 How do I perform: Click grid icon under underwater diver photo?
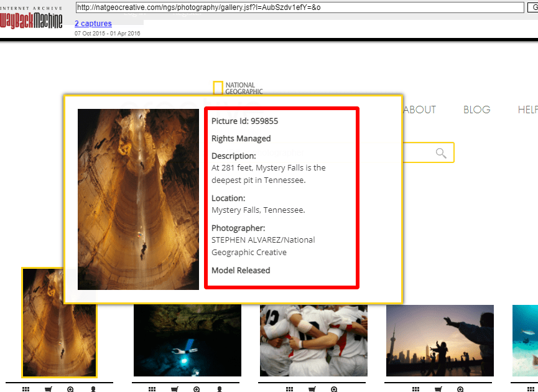tap(152, 389)
